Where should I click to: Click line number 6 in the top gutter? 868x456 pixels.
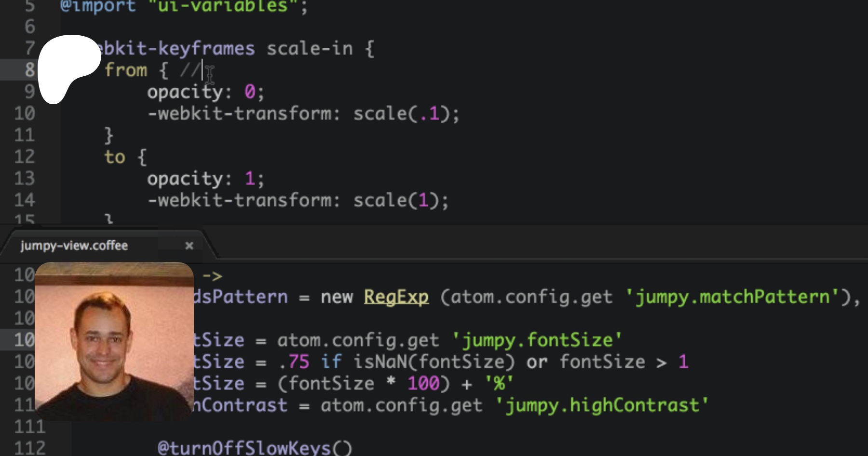(29, 27)
